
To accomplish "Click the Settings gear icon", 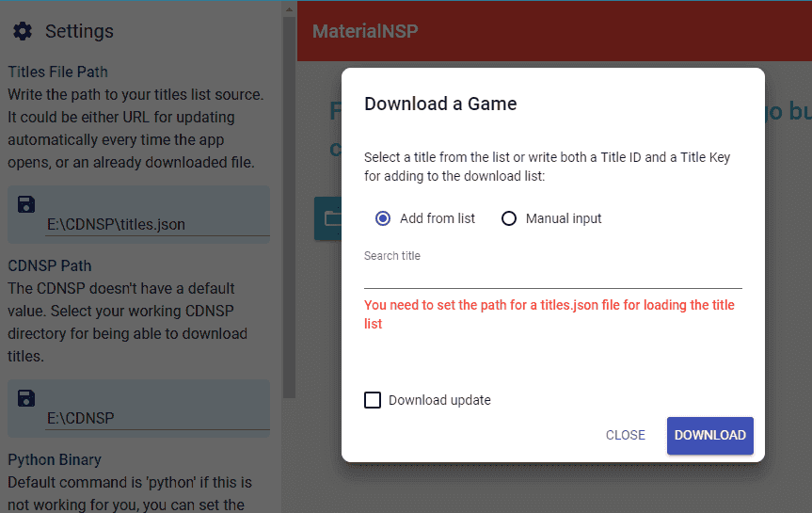I will (x=23, y=31).
